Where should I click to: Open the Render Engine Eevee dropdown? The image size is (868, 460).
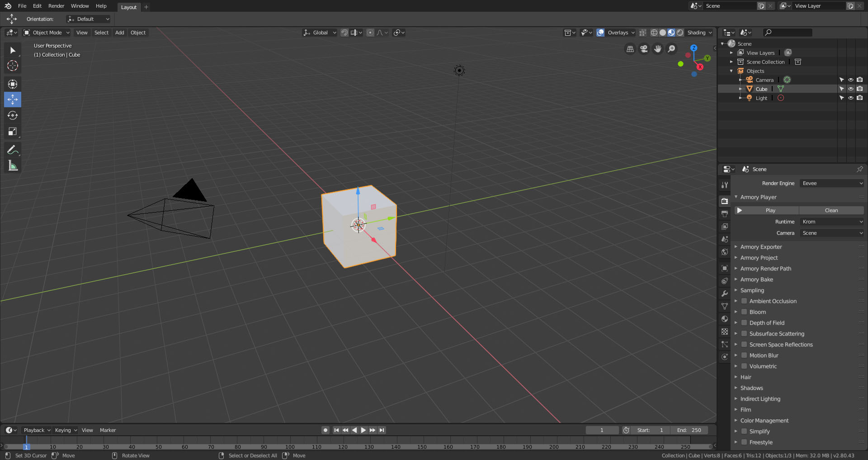click(x=832, y=183)
